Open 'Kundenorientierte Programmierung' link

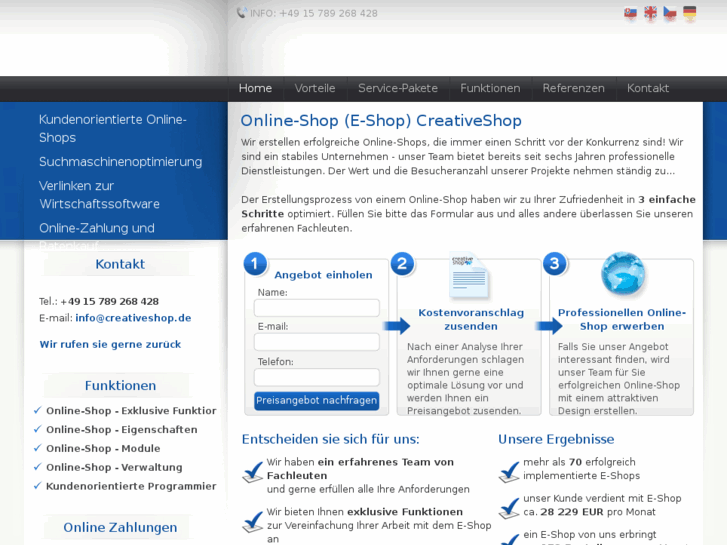point(131,487)
